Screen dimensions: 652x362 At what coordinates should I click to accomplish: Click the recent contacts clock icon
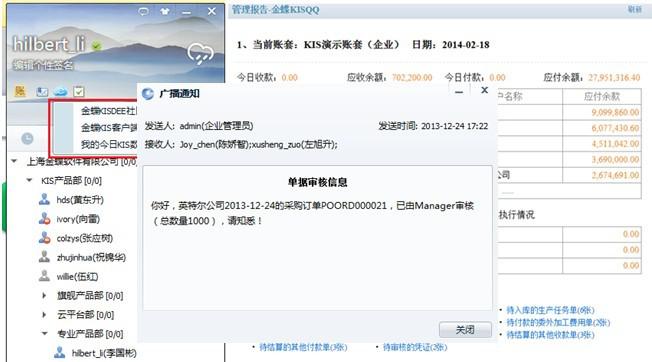tap(27, 138)
